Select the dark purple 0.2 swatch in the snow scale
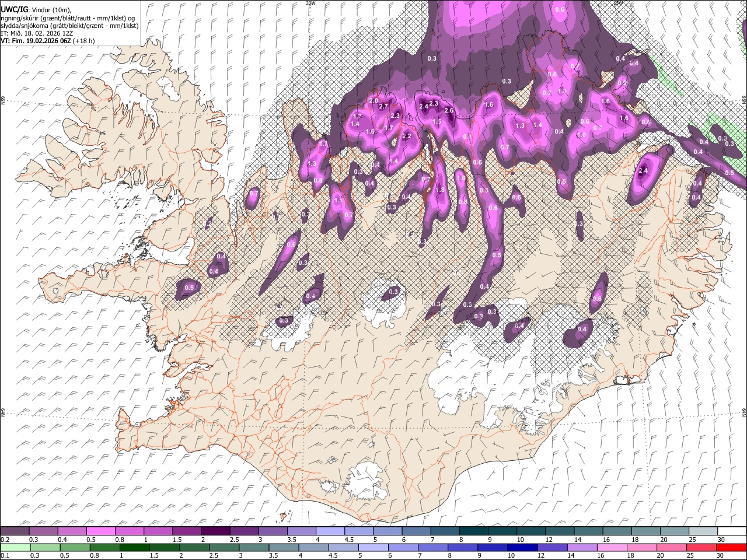Viewport: 747px width, 560px height. [x=15, y=531]
